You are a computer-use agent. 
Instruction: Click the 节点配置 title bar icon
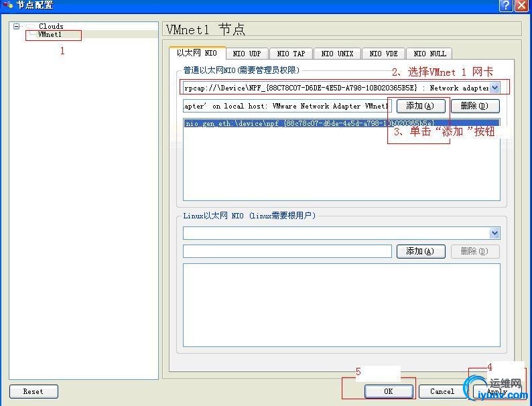7,5
